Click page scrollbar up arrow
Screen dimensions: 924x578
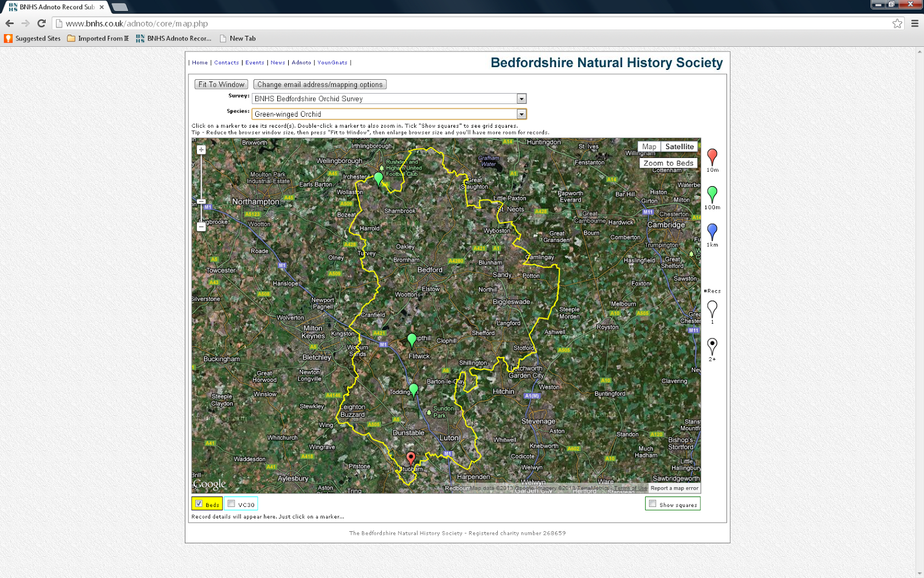coord(919,51)
